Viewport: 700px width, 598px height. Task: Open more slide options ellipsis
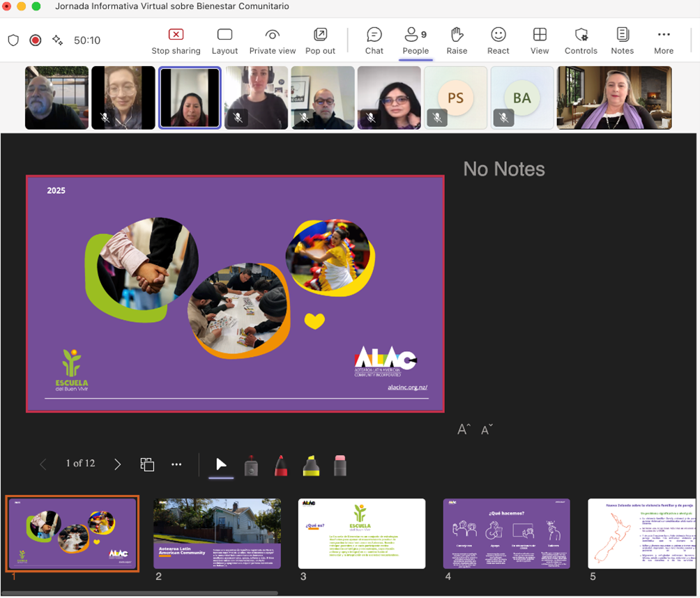pos(176,464)
